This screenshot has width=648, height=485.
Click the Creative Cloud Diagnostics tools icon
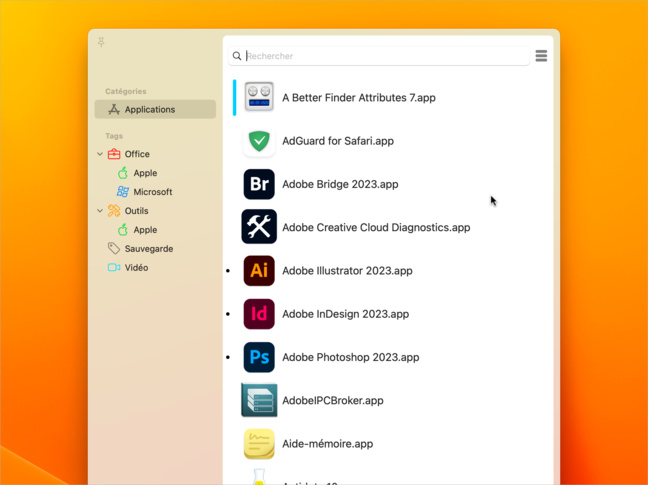tap(259, 227)
